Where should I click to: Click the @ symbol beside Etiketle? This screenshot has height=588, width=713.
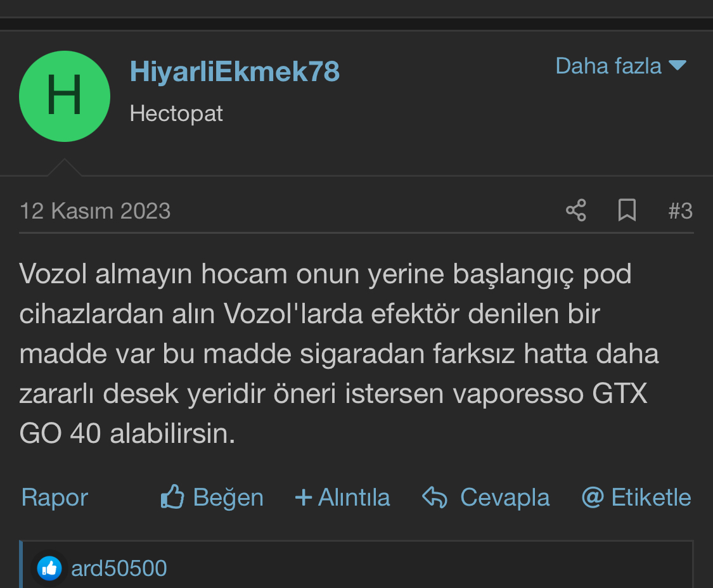[x=593, y=497]
